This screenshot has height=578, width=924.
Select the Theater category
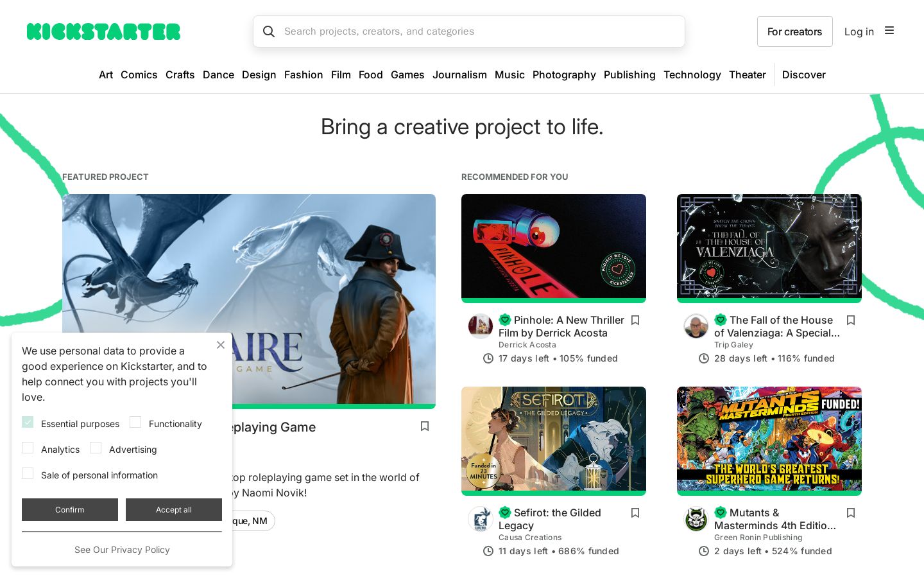[x=748, y=74]
